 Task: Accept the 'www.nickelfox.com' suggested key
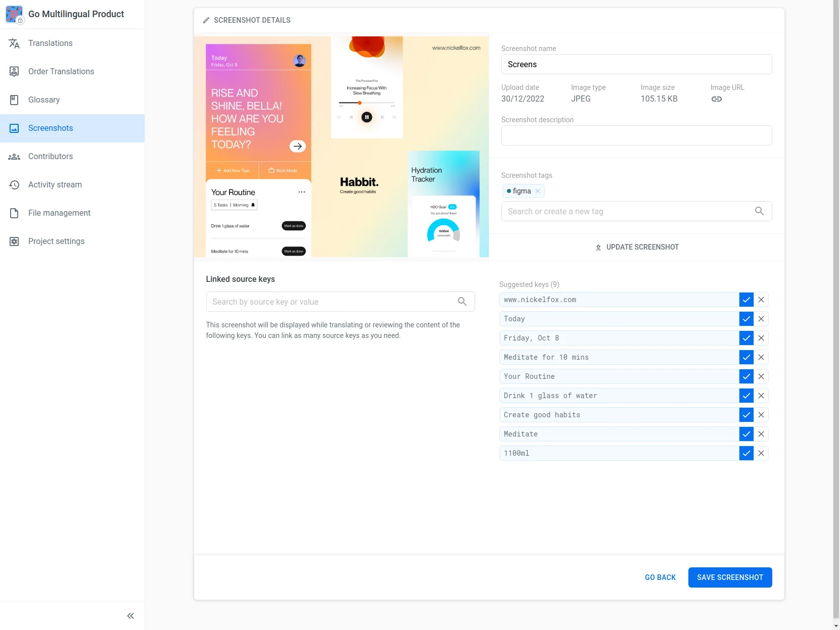[746, 300]
